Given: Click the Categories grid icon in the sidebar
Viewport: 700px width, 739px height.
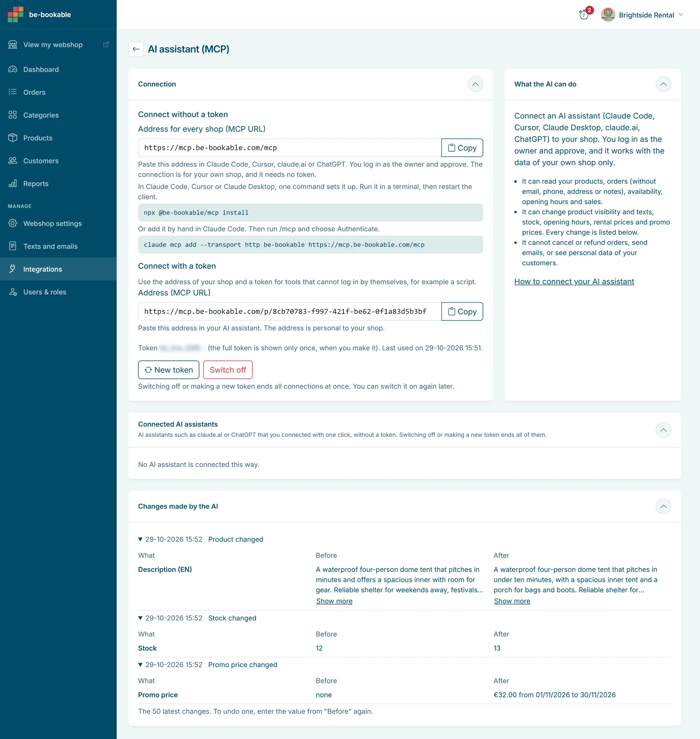Looking at the screenshot, I should 13,115.
